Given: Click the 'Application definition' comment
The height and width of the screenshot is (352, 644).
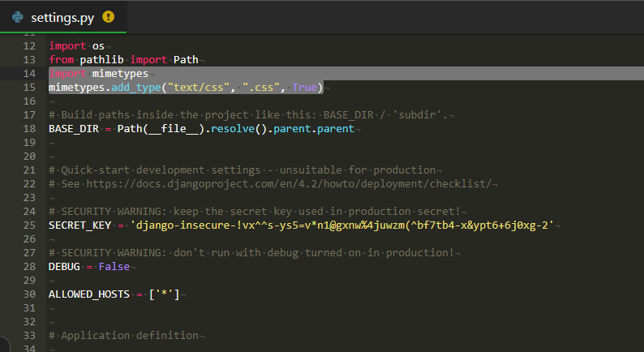Looking at the screenshot, I should point(123,336).
